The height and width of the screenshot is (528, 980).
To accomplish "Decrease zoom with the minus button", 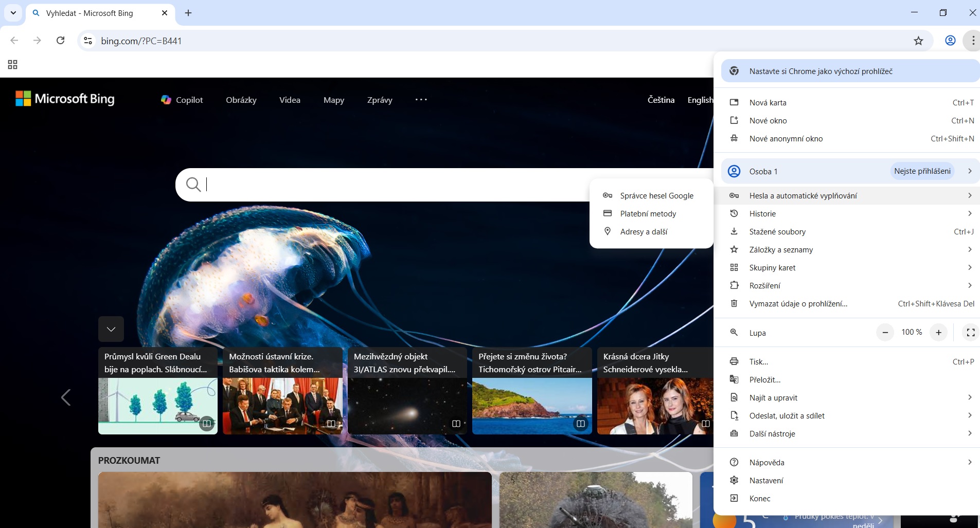I will point(885,333).
